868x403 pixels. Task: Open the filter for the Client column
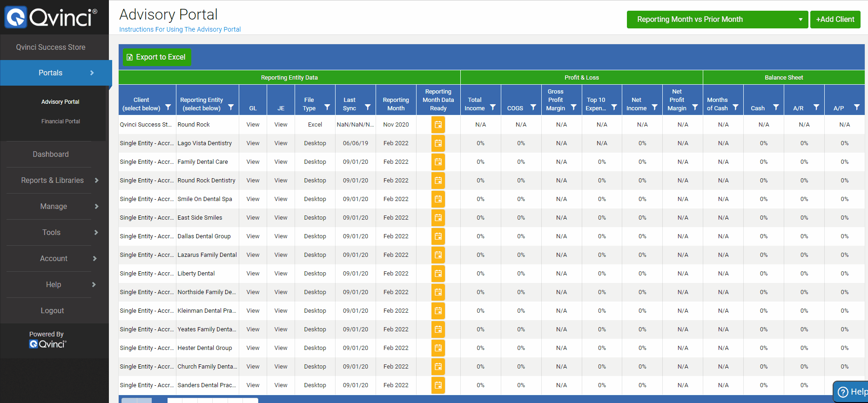click(x=168, y=107)
